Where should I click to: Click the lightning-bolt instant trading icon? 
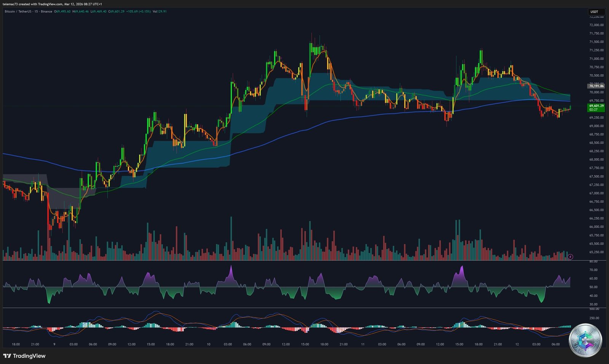pyautogui.click(x=570, y=257)
